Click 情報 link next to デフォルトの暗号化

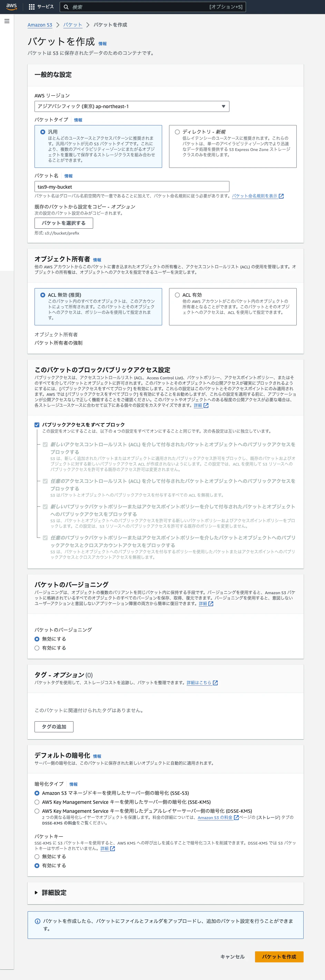click(x=97, y=757)
